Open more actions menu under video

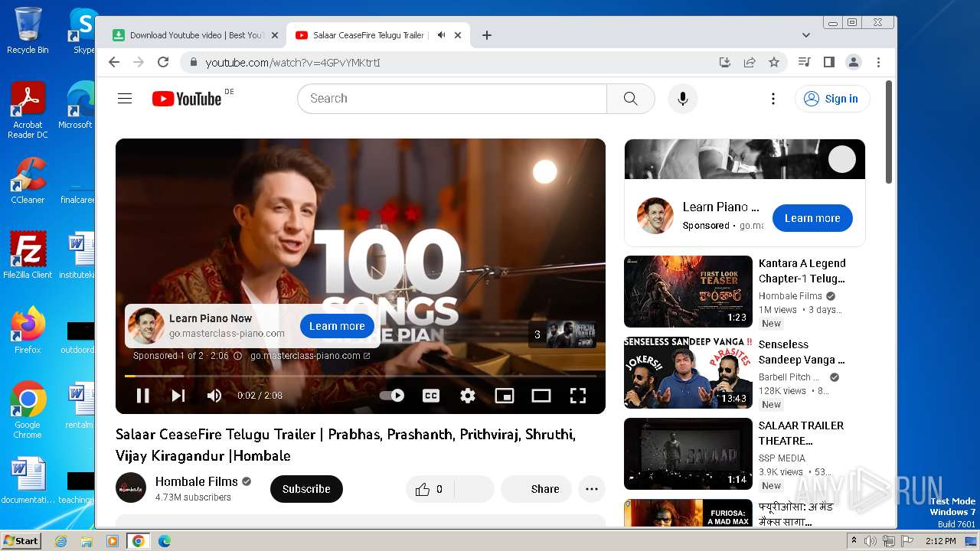click(x=592, y=489)
